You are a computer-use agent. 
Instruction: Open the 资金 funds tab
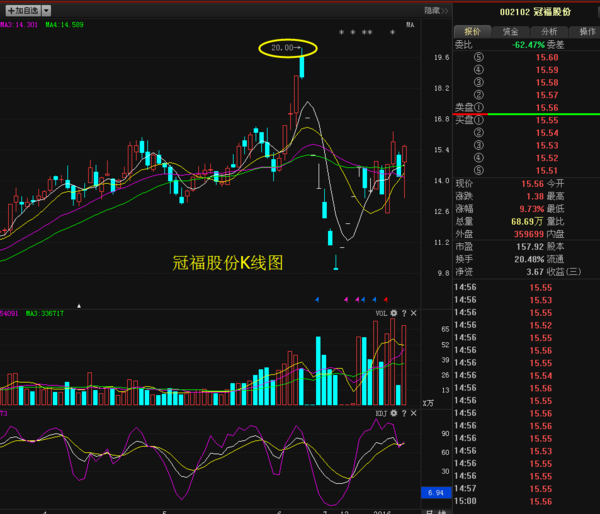(510, 32)
